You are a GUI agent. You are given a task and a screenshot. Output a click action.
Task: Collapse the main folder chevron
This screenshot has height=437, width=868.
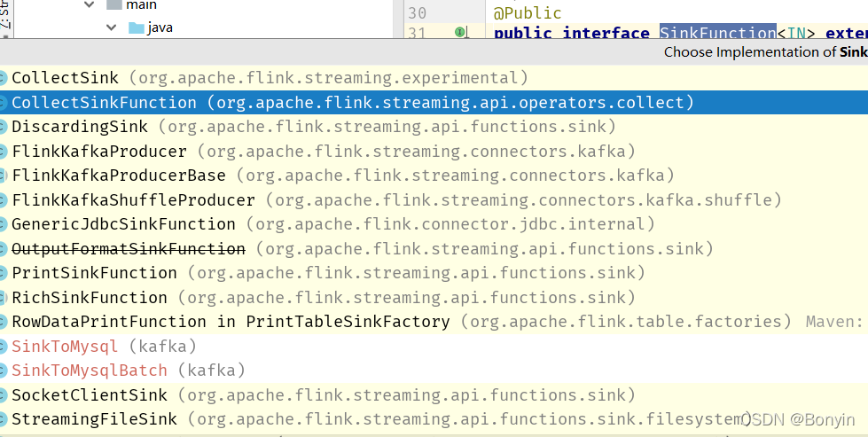90,5
